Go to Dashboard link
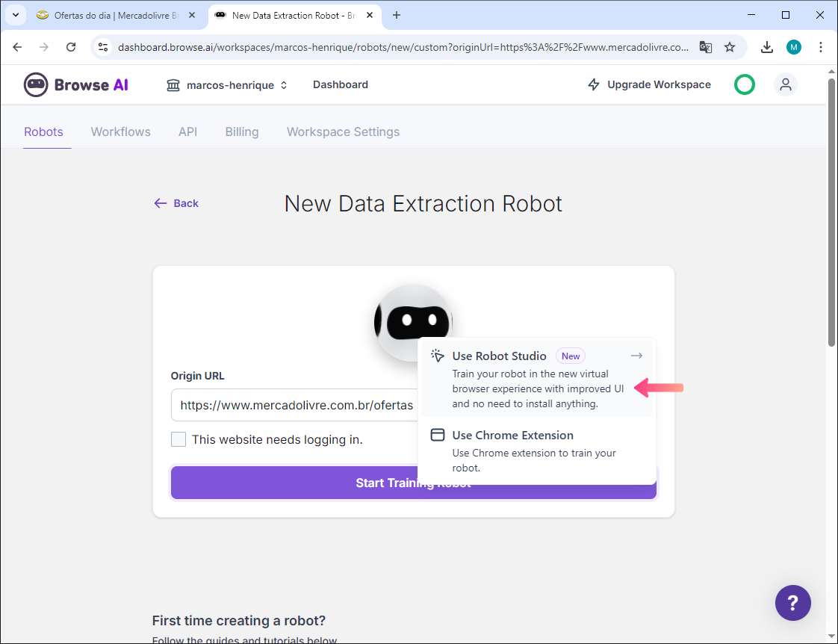 click(341, 84)
